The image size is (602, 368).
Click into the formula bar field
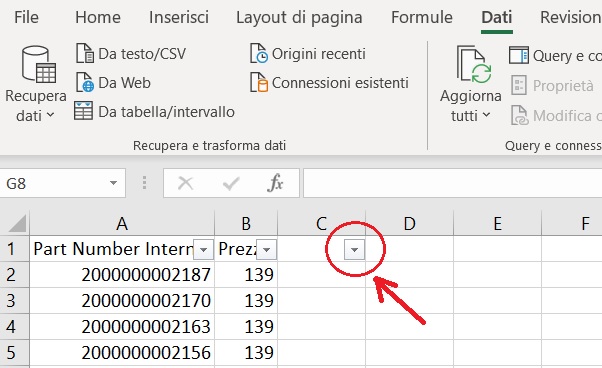[452, 183]
